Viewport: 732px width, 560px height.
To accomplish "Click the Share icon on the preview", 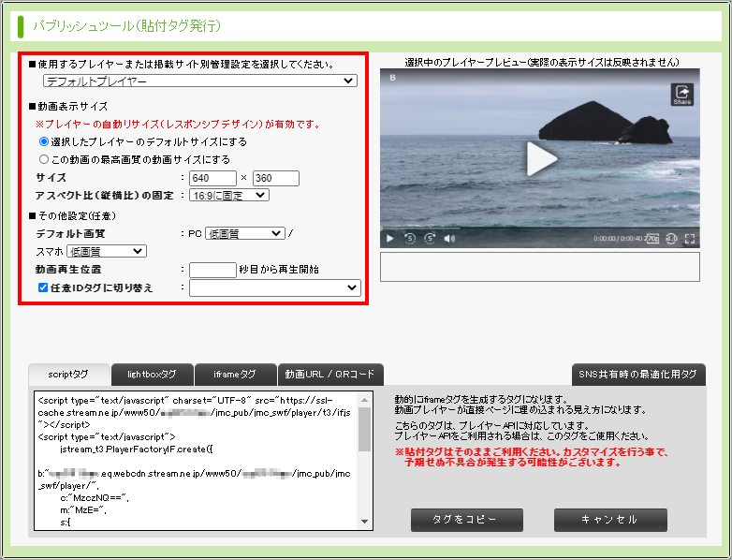I will (681, 95).
